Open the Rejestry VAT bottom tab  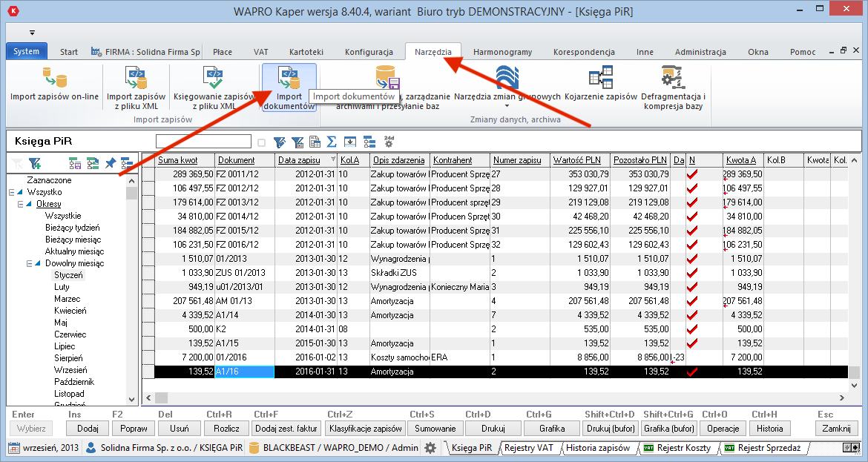tap(528, 448)
